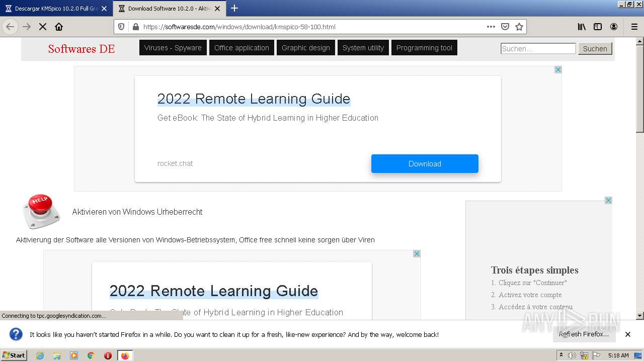The width and height of the screenshot is (644, 362).
Task: Open Office application category
Action: tap(242, 48)
